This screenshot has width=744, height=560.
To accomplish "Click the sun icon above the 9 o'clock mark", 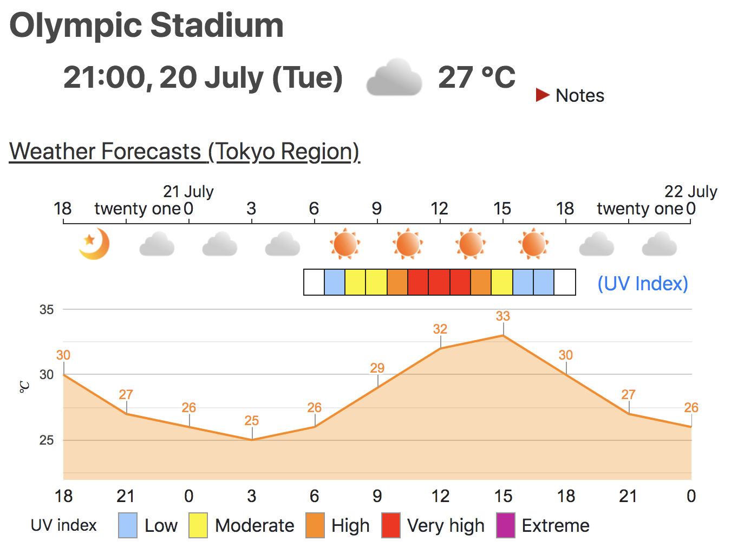I will click(x=408, y=244).
